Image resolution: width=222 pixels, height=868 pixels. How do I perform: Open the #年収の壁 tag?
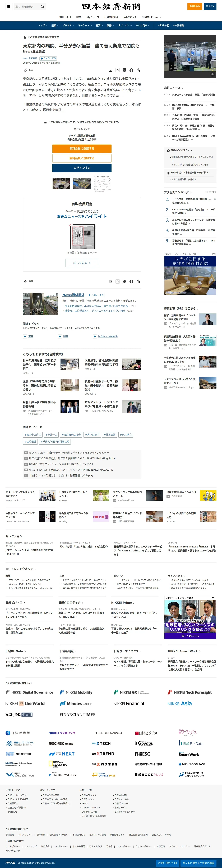click(163, 26)
